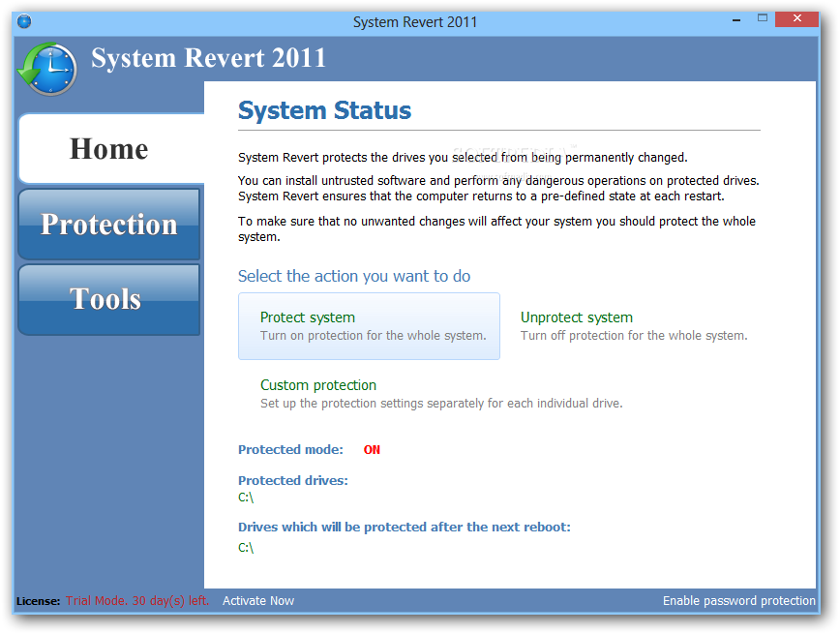Screen dimensions: 840x634
Task: Switch to the Protection tab
Action: click(109, 224)
